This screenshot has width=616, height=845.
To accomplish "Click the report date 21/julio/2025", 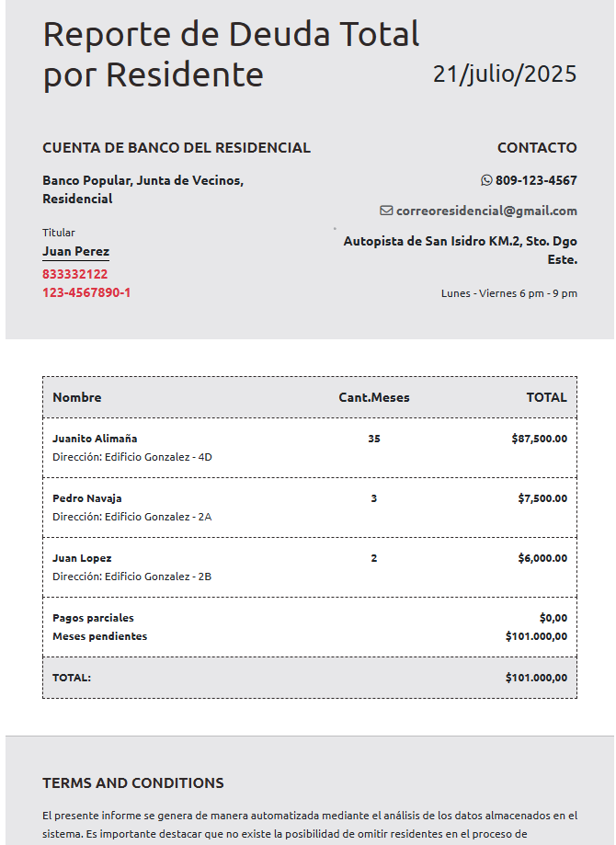I will [x=505, y=74].
